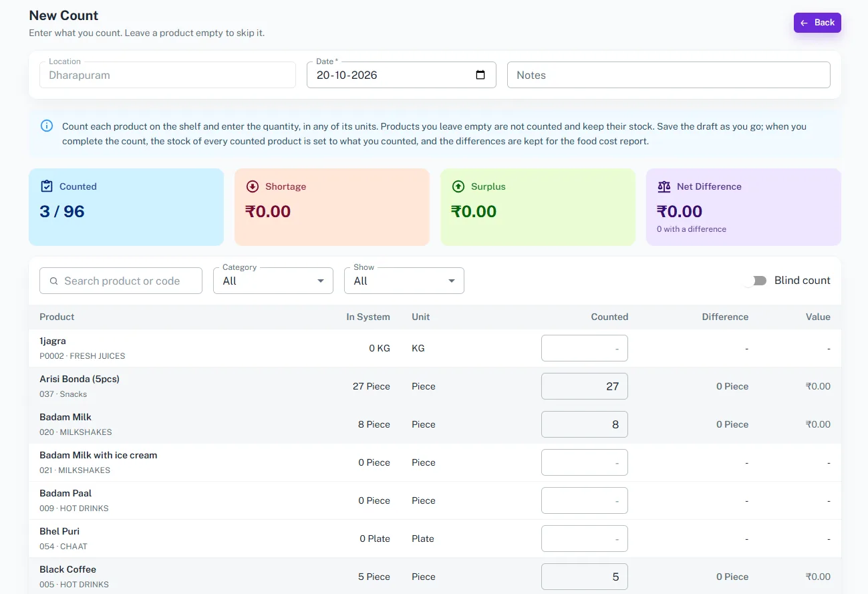Image resolution: width=868 pixels, height=594 pixels.
Task: Click the Search product or code field
Action: click(x=121, y=281)
